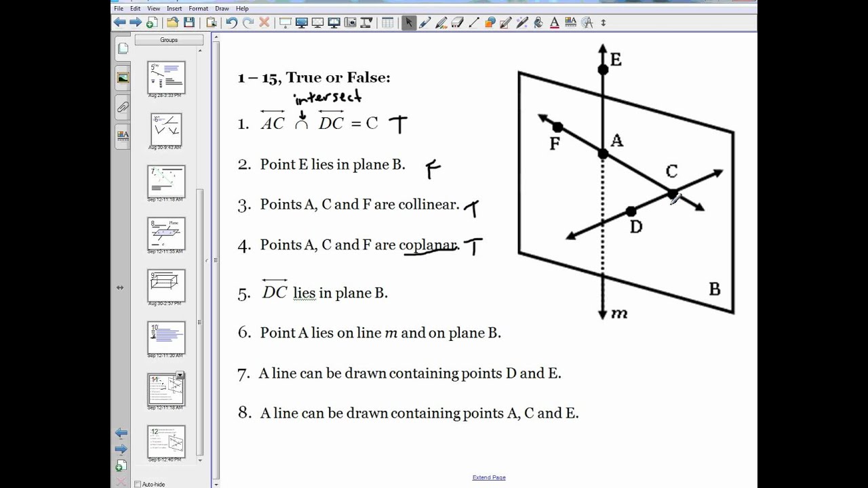The image size is (868, 488).
Task: Click the Extend Page link
Action: coord(489,477)
